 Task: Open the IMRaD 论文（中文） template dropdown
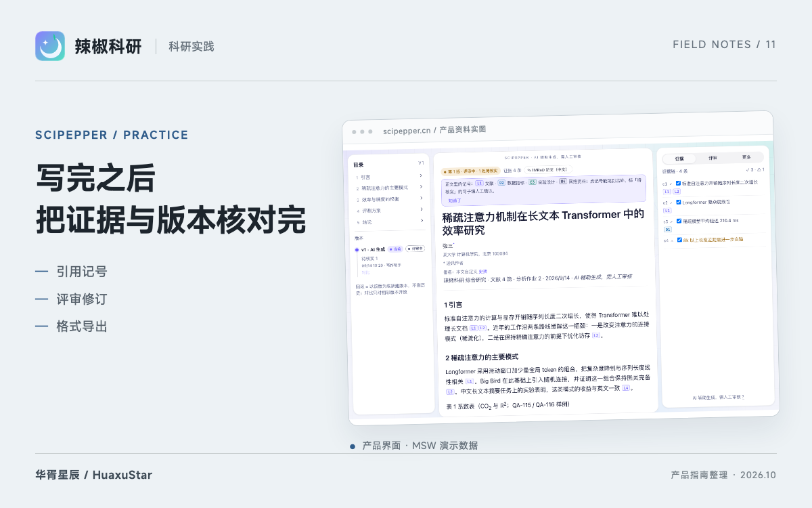point(549,169)
